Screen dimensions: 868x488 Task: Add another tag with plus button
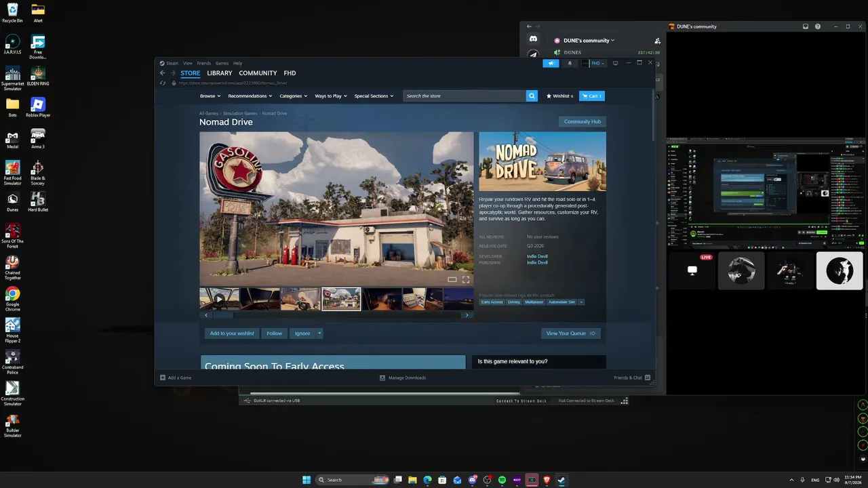(581, 302)
